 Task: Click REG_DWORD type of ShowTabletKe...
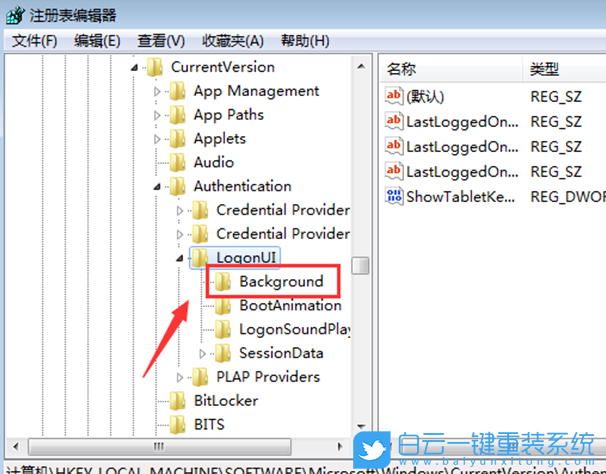tap(568, 197)
